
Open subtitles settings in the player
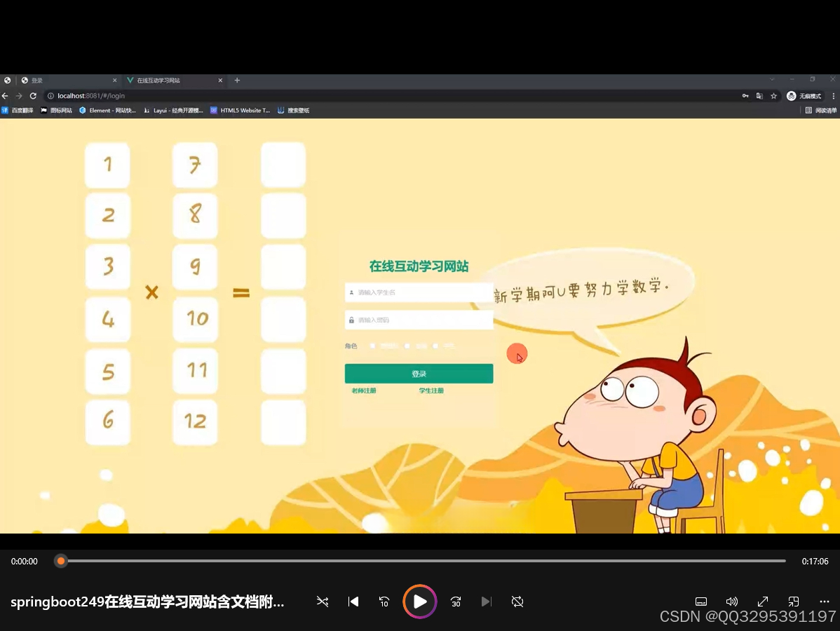coord(700,601)
